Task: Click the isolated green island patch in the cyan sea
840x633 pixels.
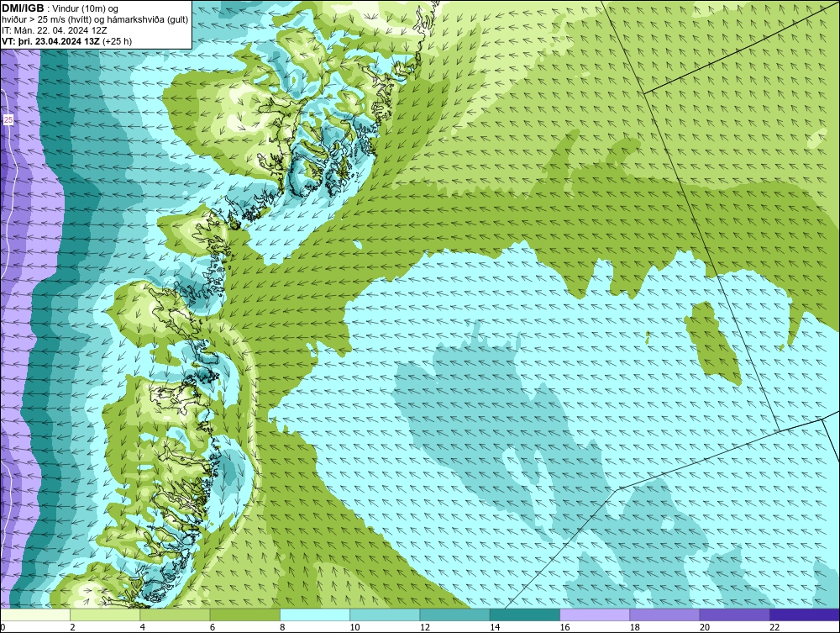Action: (712, 343)
